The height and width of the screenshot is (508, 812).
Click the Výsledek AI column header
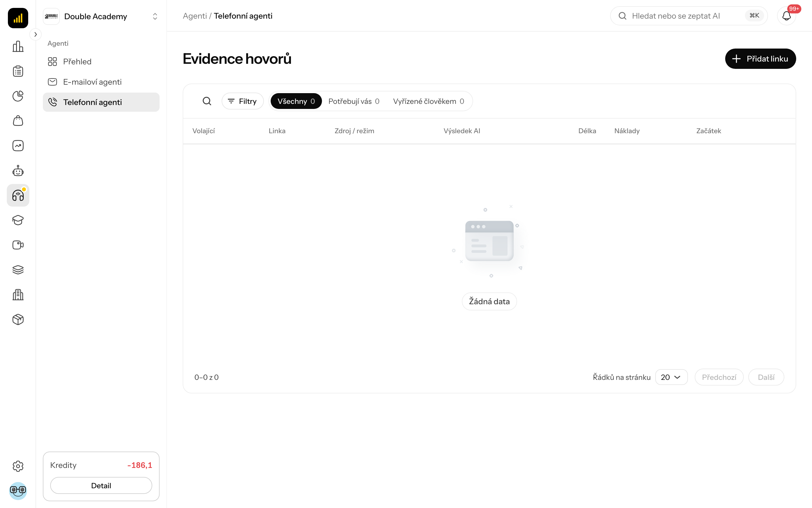pos(462,131)
